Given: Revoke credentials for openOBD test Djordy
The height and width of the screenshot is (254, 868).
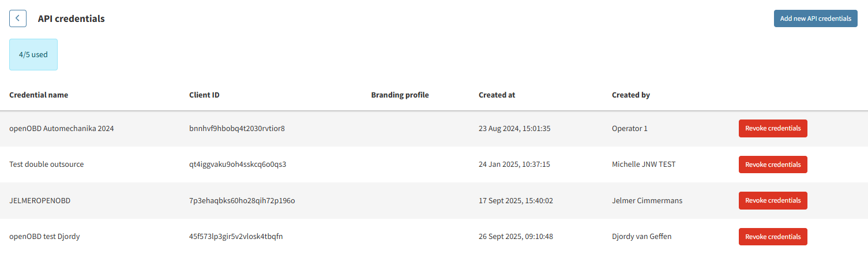Looking at the screenshot, I should (x=772, y=237).
